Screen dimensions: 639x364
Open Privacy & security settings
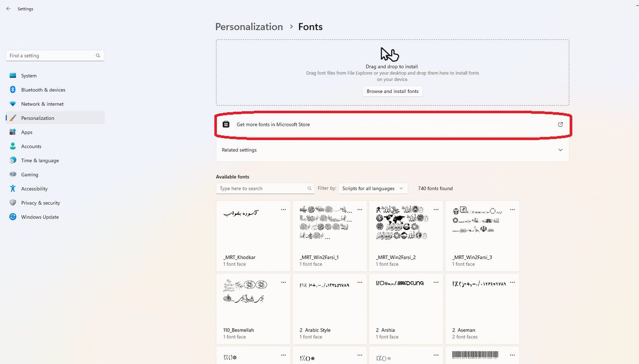(x=40, y=203)
